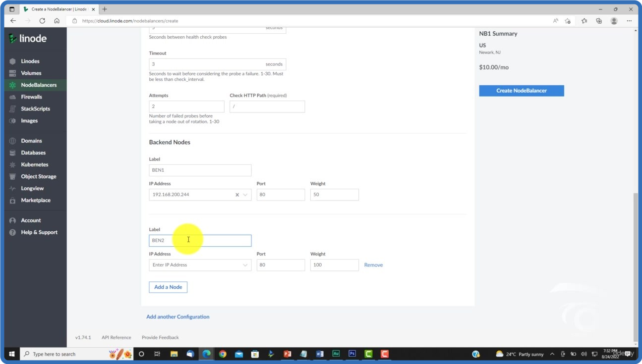
Task: Click the Kubernetes icon in sidebar
Action: (12, 165)
